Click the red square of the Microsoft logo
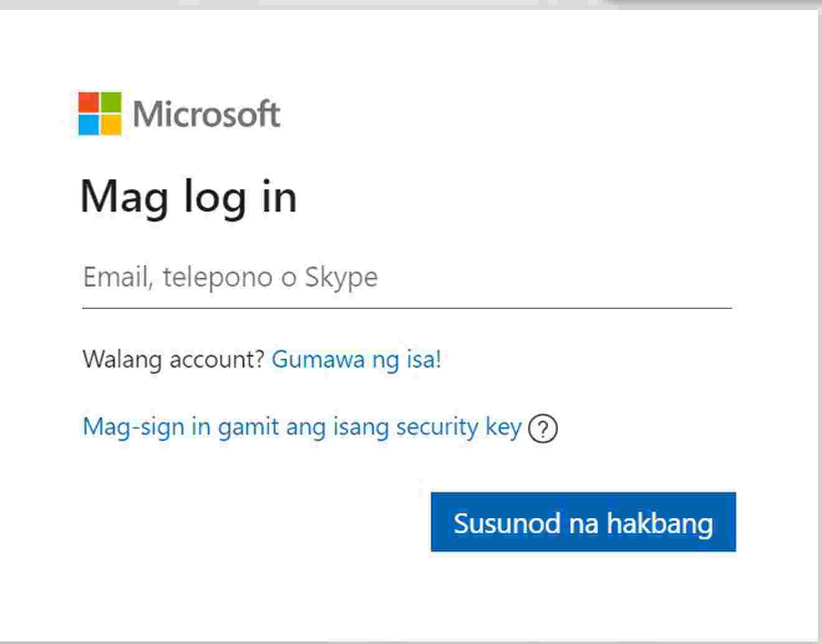The width and height of the screenshot is (822, 644). (89, 102)
